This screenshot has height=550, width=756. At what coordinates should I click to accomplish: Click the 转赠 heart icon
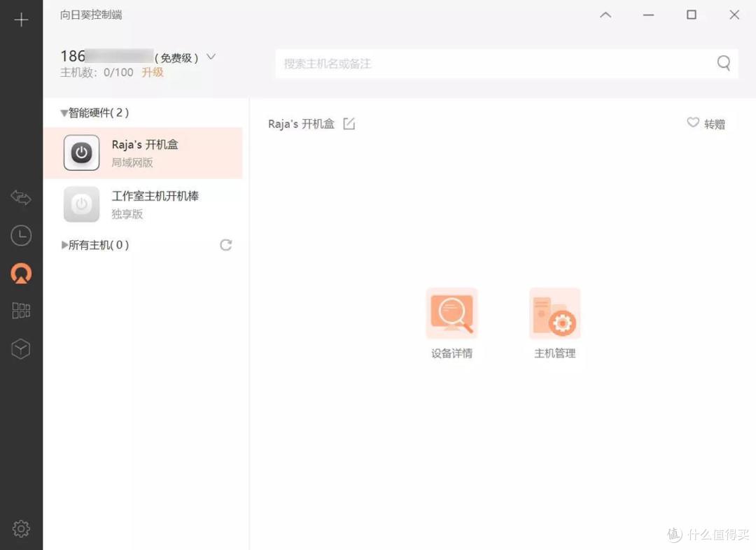click(693, 122)
